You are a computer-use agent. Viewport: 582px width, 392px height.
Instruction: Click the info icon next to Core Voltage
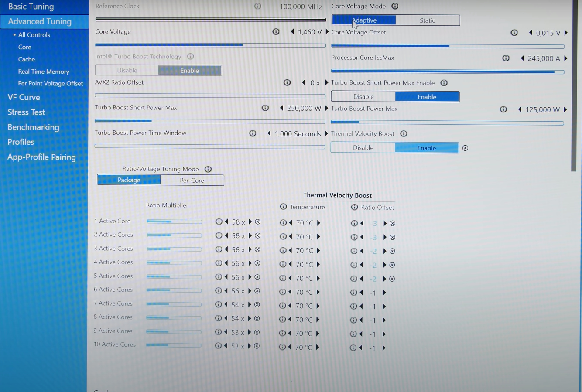pyautogui.click(x=276, y=32)
